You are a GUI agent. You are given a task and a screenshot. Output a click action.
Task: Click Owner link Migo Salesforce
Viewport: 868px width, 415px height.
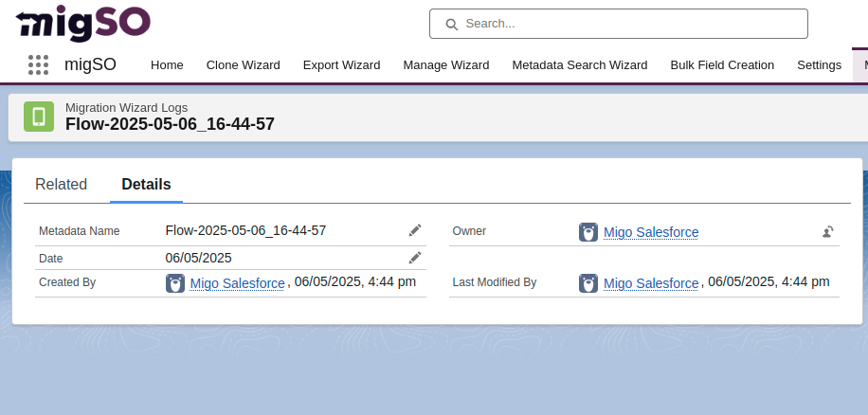pyautogui.click(x=651, y=232)
